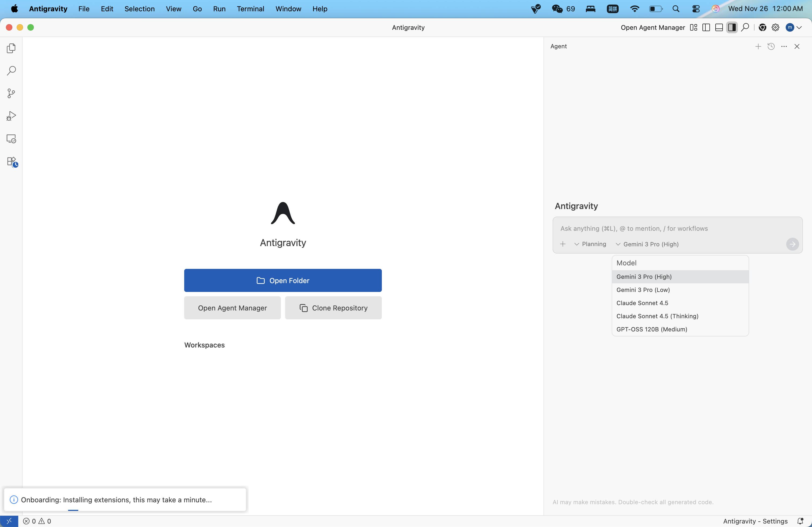Toggle the bottom panel layout
This screenshot has height=527, width=812.
pyautogui.click(x=719, y=28)
